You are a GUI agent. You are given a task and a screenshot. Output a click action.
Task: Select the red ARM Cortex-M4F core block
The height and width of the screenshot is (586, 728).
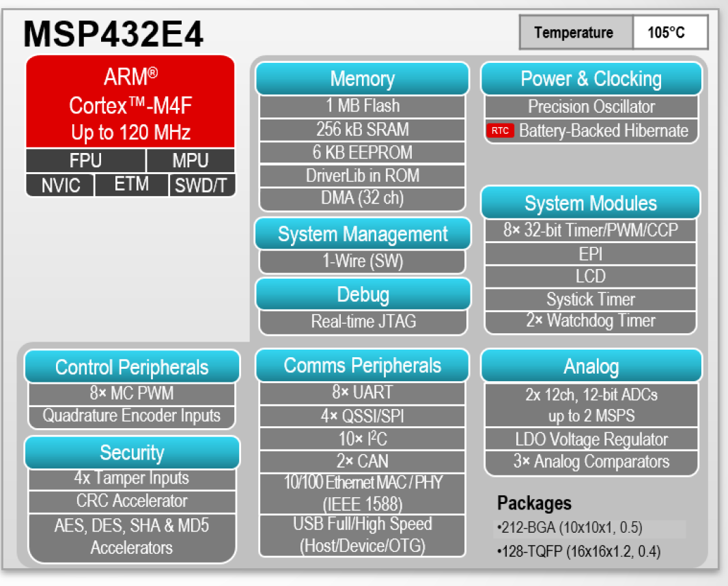pos(130,102)
